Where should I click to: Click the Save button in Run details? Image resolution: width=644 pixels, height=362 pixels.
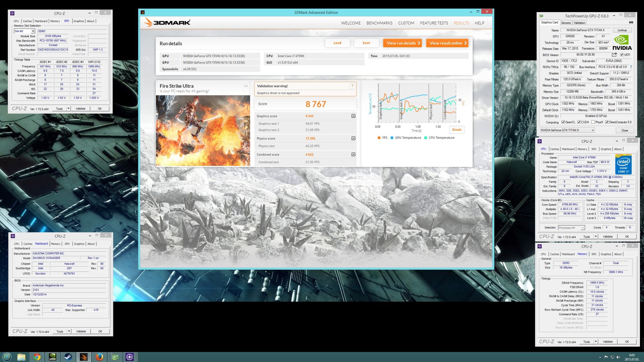[366, 43]
